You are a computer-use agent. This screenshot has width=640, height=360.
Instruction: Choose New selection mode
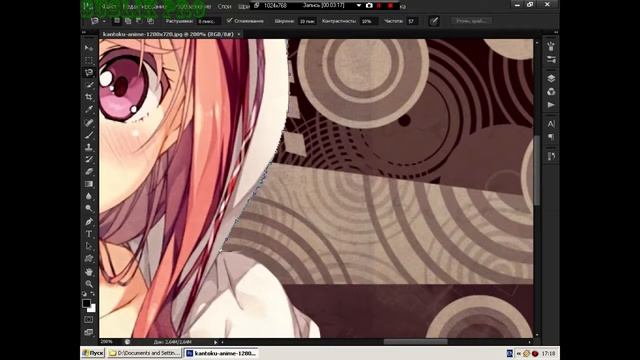[117, 21]
